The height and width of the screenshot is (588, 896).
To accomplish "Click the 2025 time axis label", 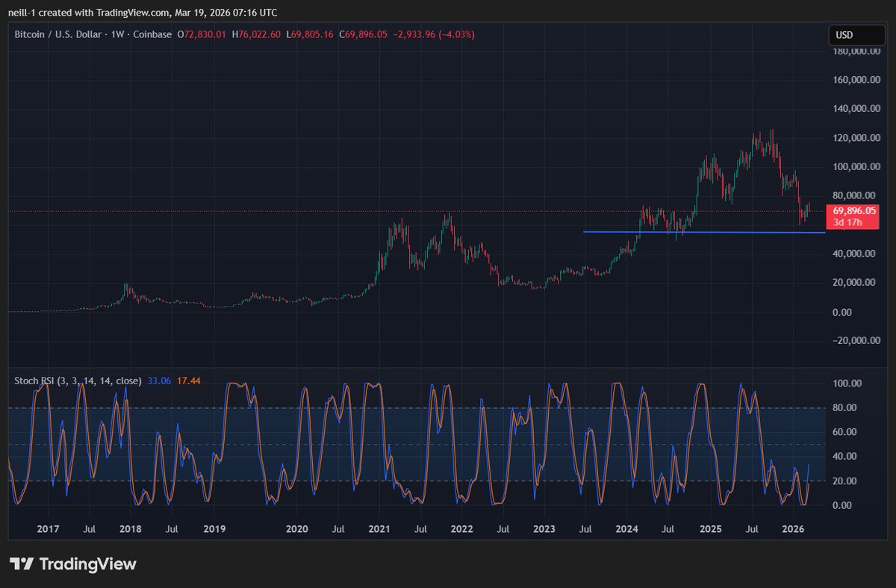I will coord(710,528).
